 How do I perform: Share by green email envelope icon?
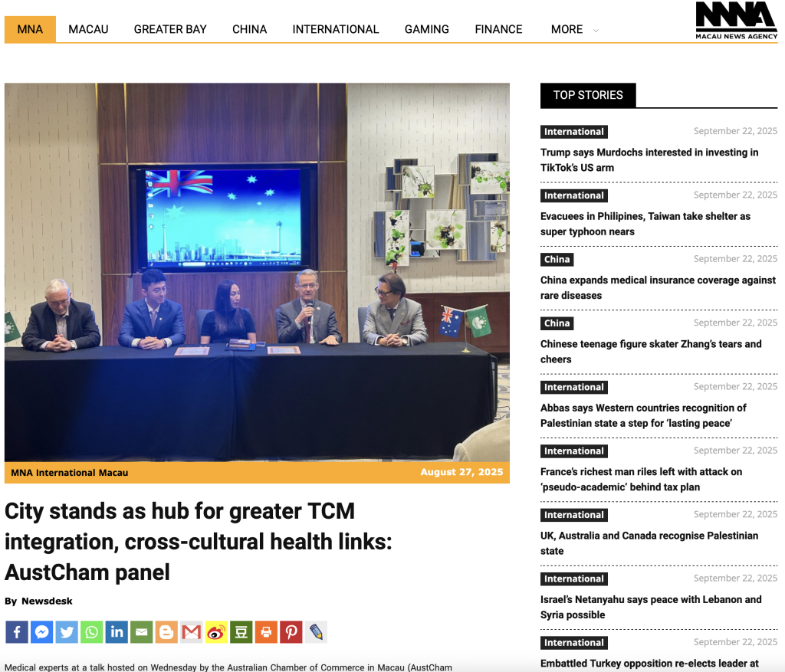point(142,632)
